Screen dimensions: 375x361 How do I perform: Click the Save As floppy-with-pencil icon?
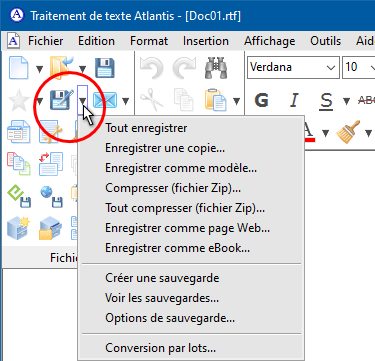(61, 100)
